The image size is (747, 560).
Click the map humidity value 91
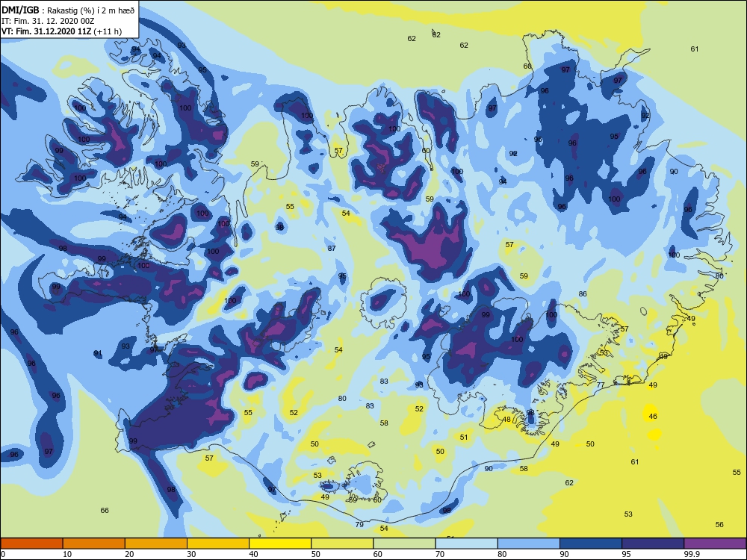point(98,353)
